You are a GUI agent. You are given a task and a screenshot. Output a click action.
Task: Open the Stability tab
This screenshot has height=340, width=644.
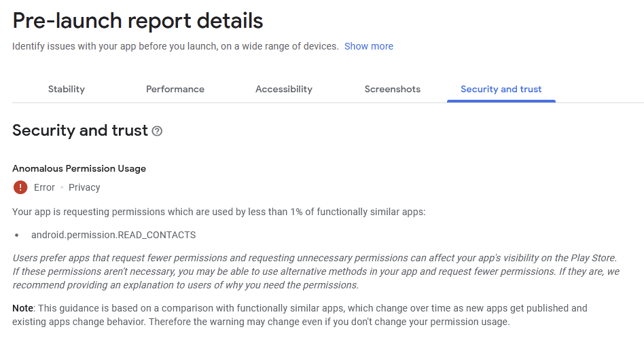(67, 89)
